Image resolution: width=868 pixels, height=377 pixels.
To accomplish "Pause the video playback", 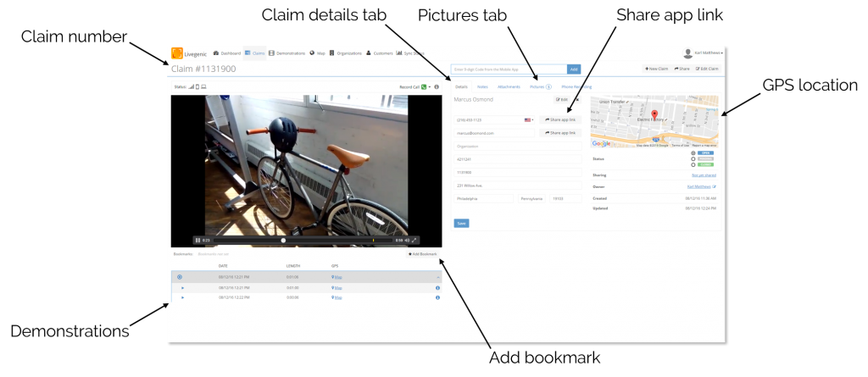I will tap(198, 240).
